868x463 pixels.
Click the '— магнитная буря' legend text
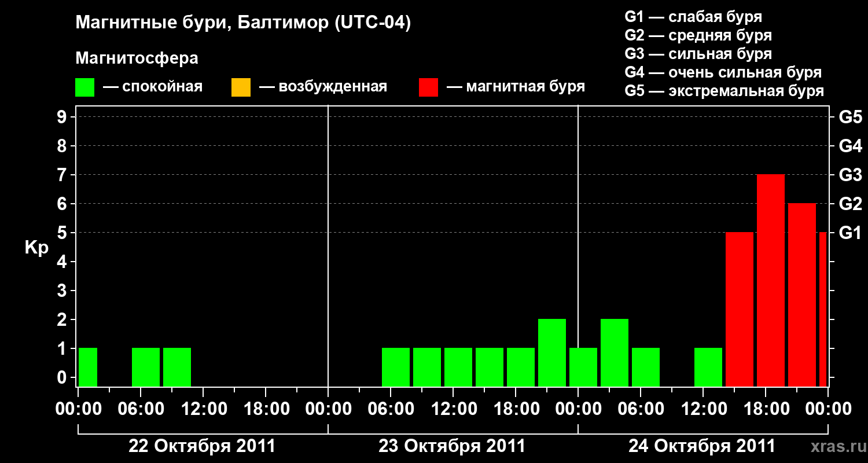pos(516,87)
